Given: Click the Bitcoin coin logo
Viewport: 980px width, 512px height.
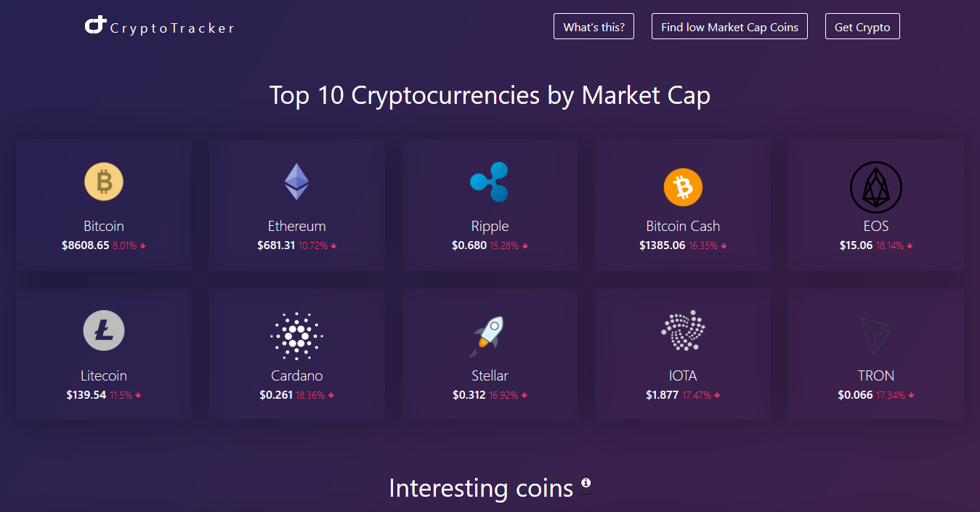Looking at the screenshot, I should [104, 182].
